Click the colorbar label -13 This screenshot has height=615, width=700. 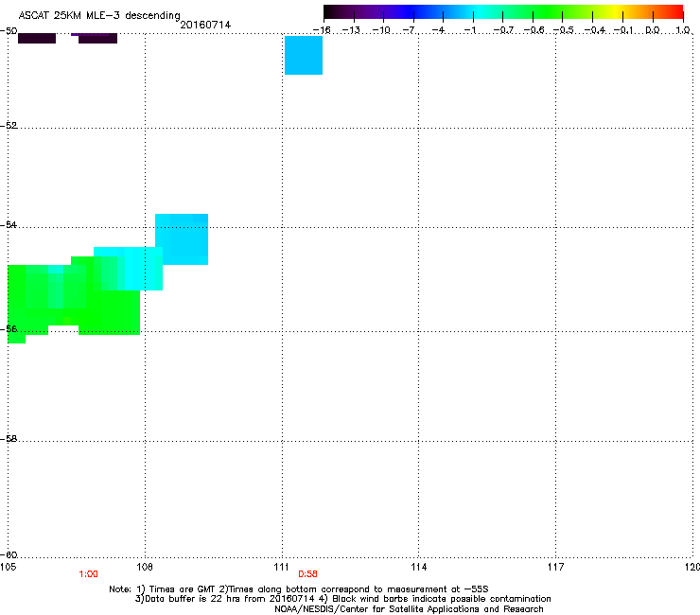point(351,30)
